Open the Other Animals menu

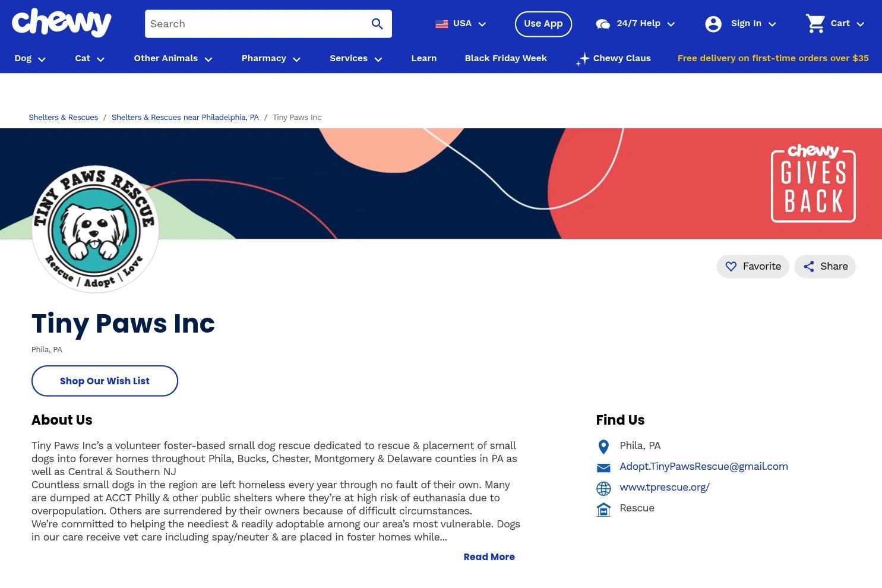point(173,58)
